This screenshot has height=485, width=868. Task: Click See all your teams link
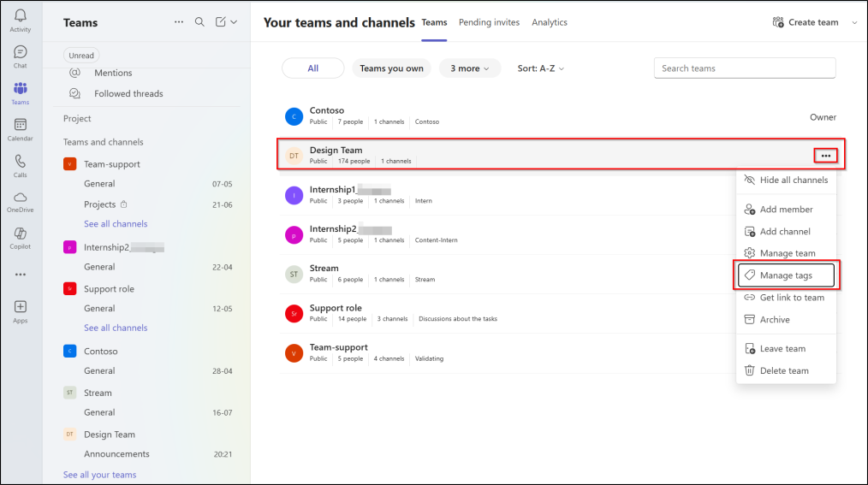(x=99, y=475)
